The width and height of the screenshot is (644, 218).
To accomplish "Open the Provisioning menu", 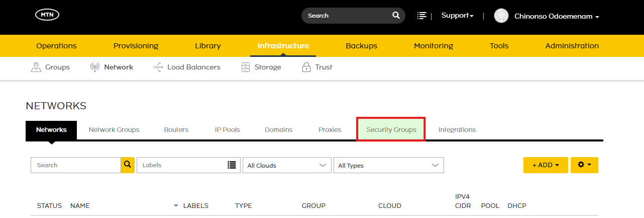I will coord(136,46).
